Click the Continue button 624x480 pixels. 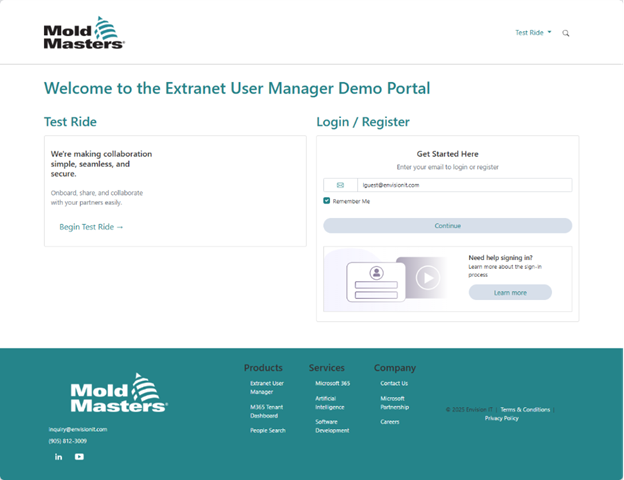point(448,226)
